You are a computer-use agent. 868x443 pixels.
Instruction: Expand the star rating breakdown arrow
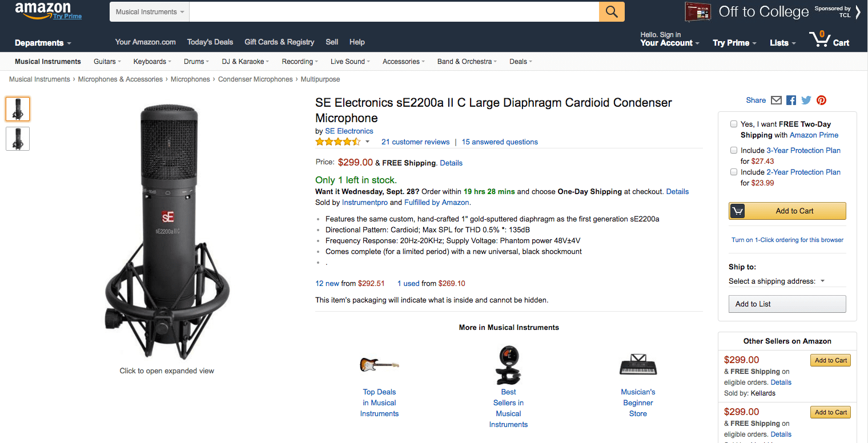click(367, 142)
